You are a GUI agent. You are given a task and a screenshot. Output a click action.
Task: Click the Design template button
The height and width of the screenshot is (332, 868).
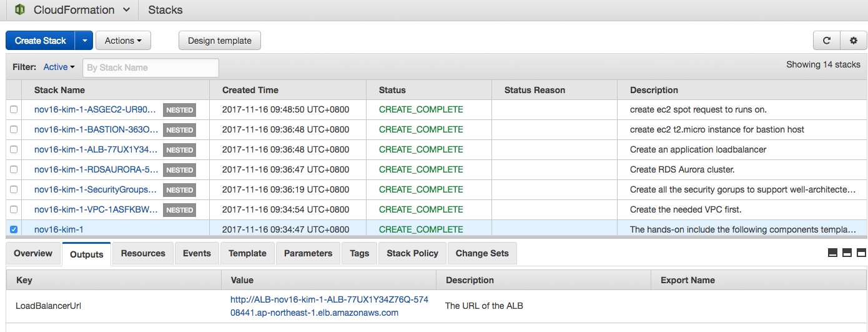tap(220, 41)
